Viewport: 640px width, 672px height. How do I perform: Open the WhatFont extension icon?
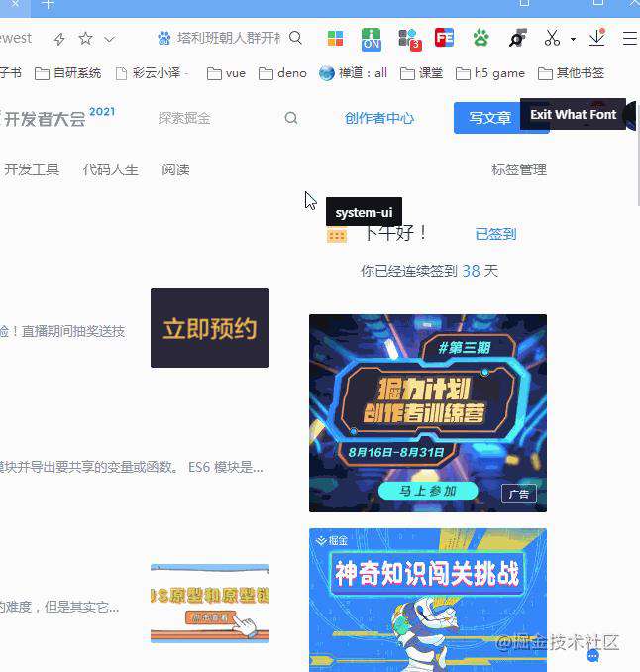click(x=517, y=38)
